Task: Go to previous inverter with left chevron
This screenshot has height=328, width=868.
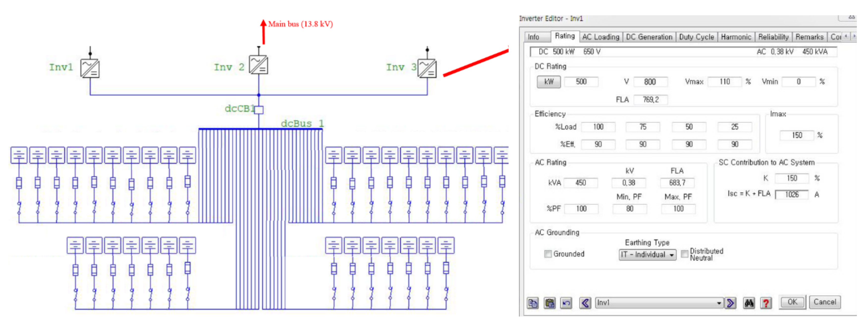Action: (585, 303)
